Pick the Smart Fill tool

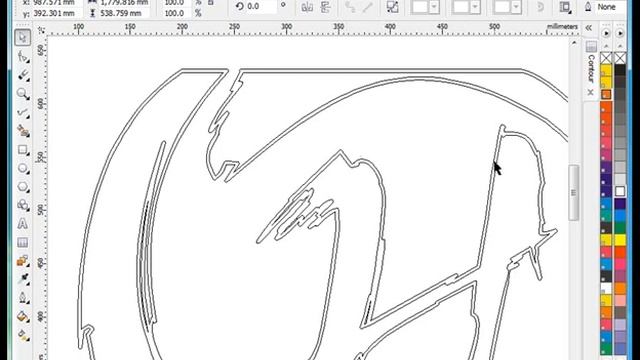22,131
